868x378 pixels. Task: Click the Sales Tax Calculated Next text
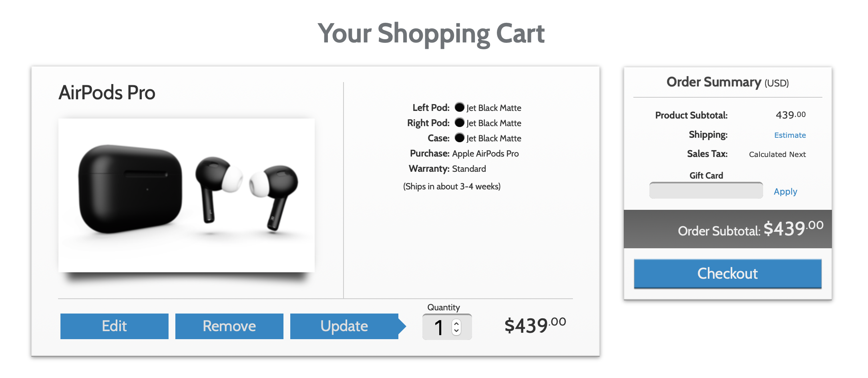click(x=777, y=155)
